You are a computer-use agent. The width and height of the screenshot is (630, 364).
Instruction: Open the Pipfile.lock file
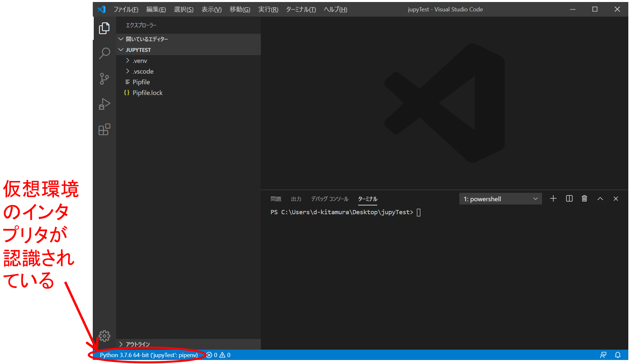[x=188, y=93]
